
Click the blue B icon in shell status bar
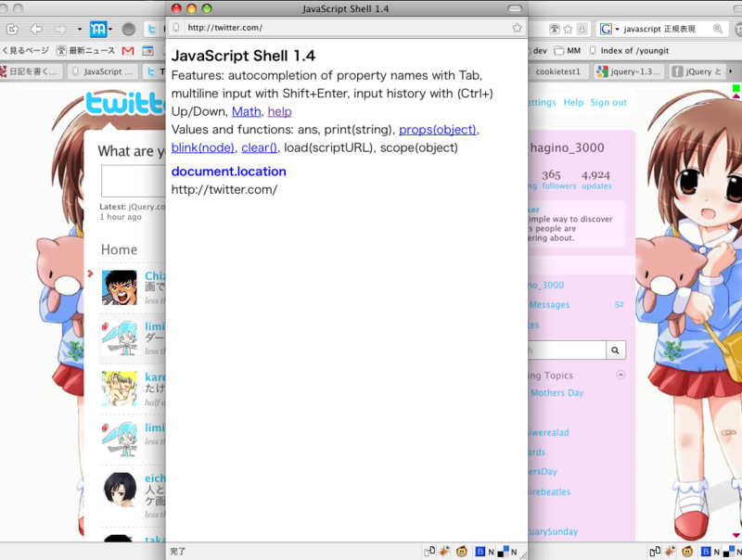[x=480, y=552]
